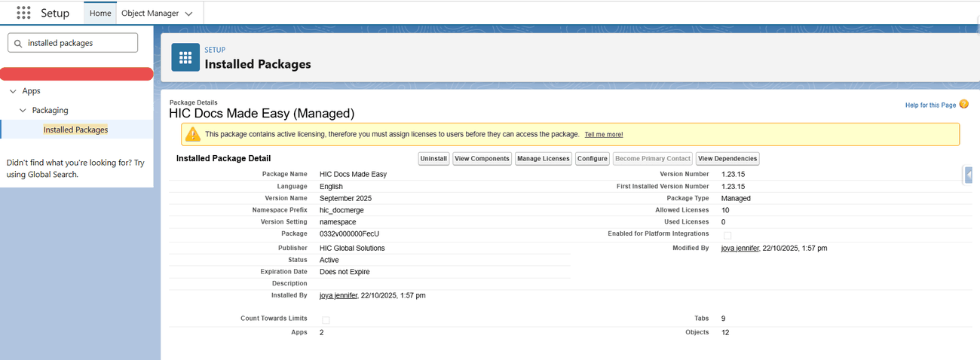Select Expiration Date value Does not Expire
Screen dimensions: 980x360
tap(345, 272)
